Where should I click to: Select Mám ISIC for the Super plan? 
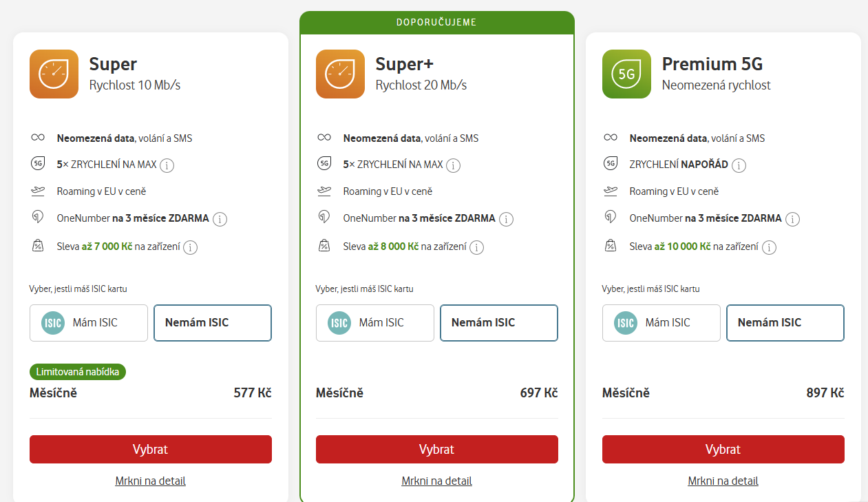click(89, 323)
